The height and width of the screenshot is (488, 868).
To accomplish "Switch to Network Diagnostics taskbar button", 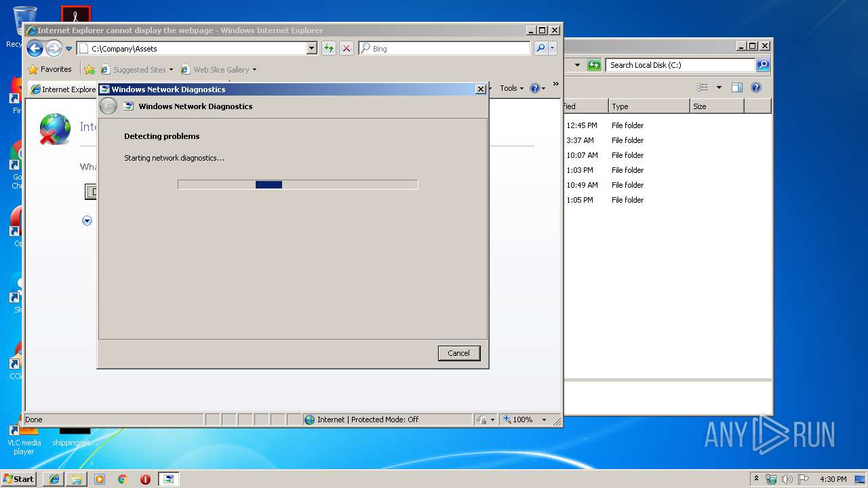I will 168,479.
